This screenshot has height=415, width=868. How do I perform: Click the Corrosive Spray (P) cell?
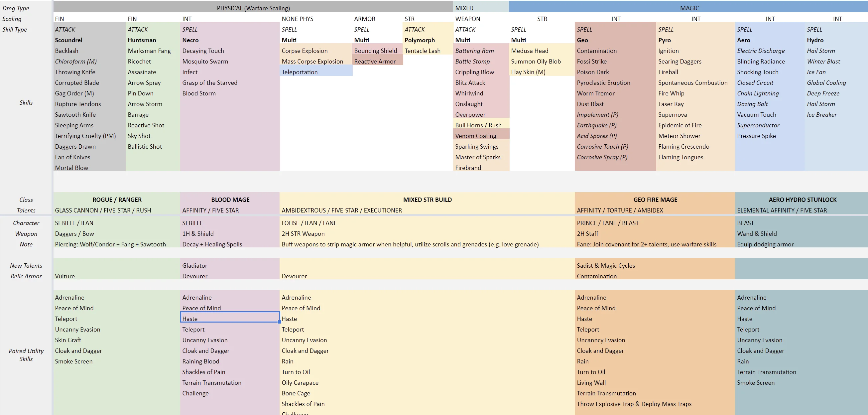pos(615,157)
